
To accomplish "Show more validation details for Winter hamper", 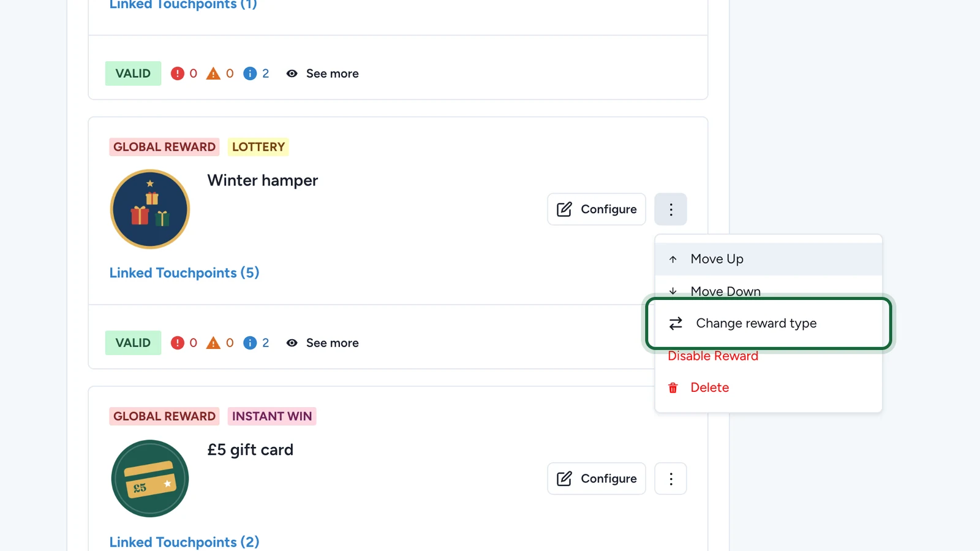I will click(x=323, y=343).
